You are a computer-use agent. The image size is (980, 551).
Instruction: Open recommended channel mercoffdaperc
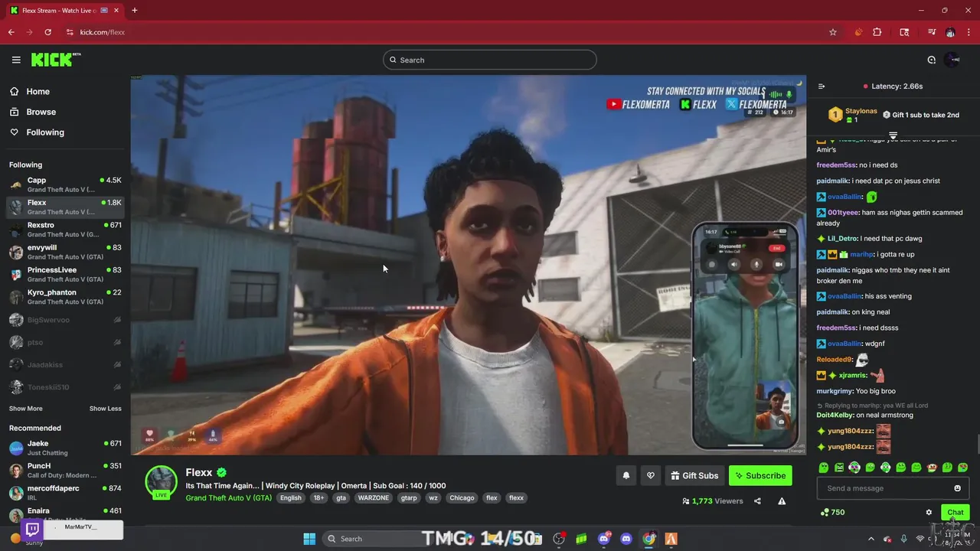coord(65,493)
